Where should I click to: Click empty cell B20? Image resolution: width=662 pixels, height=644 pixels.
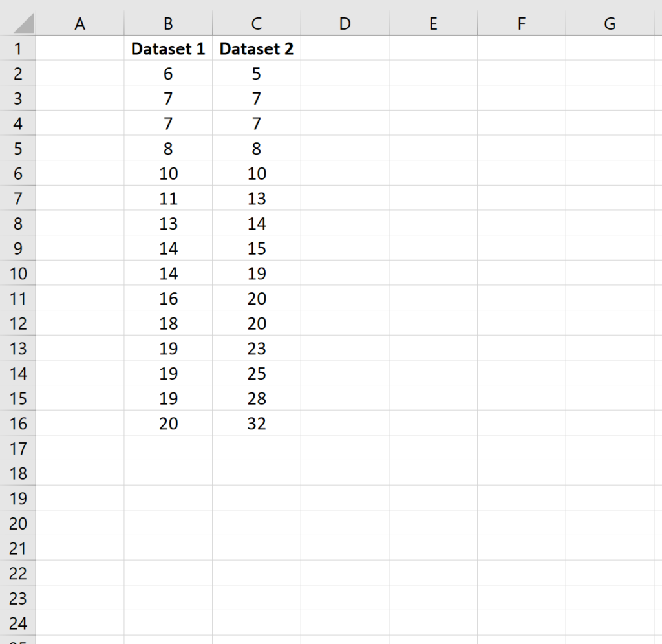coord(168,523)
